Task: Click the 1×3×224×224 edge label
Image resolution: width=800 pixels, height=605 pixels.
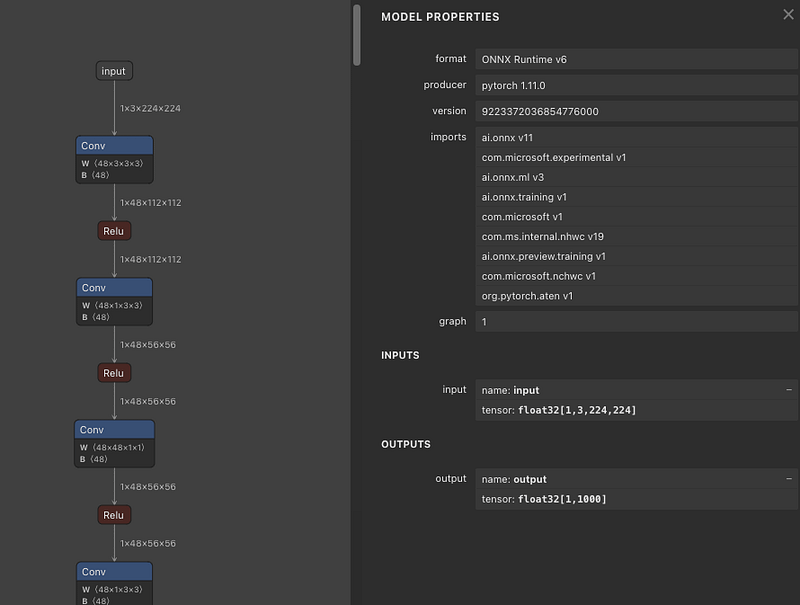Action: 150,108
